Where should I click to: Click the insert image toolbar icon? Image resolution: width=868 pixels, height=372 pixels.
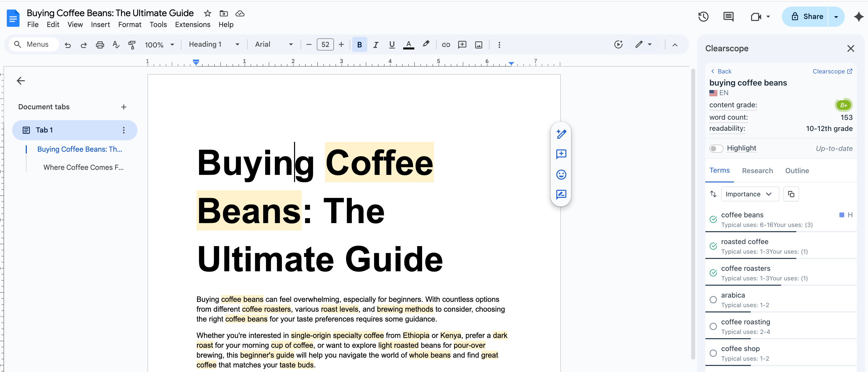tap(478, 44)
